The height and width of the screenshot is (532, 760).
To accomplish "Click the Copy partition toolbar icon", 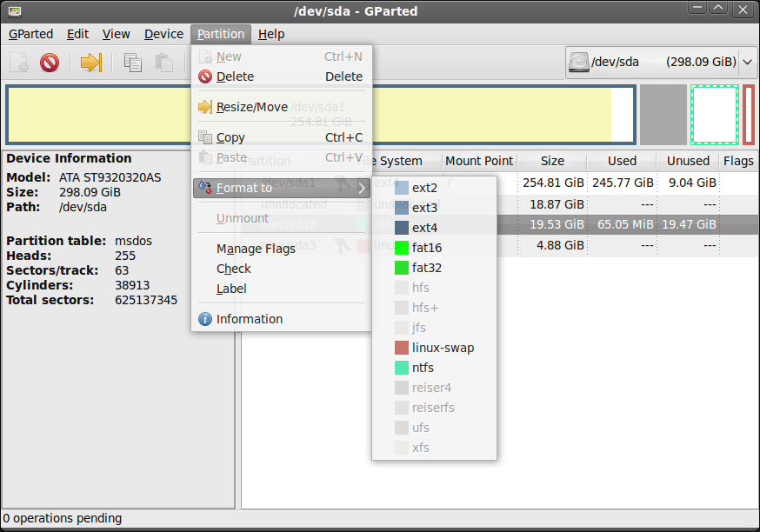I will 133,63.
